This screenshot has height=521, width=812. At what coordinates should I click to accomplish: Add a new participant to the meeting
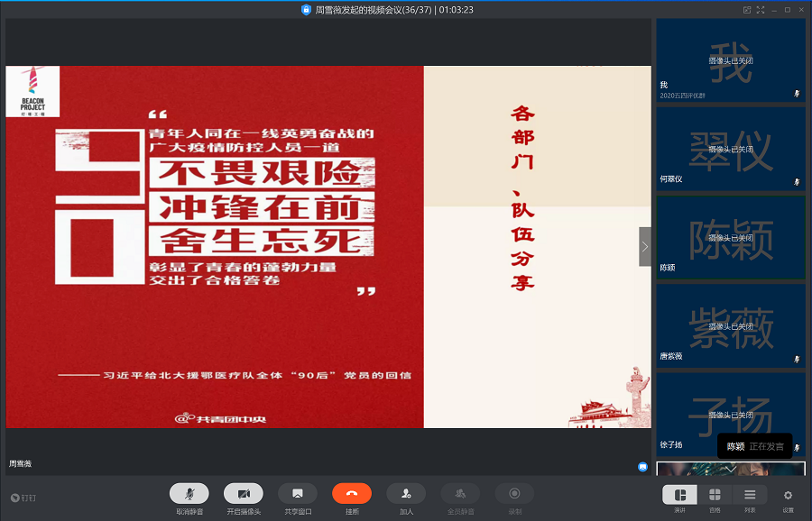405,494
